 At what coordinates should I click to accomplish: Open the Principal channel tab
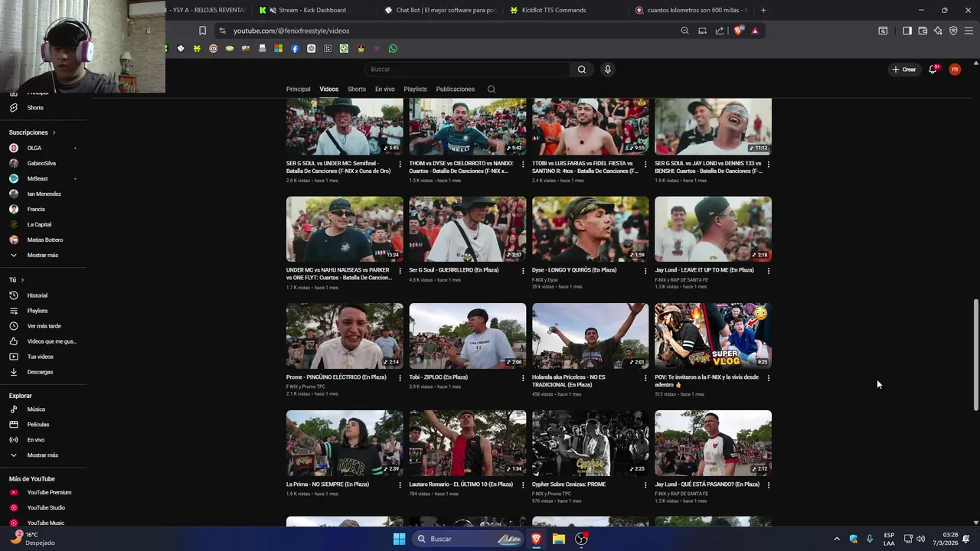click(299, 90)
